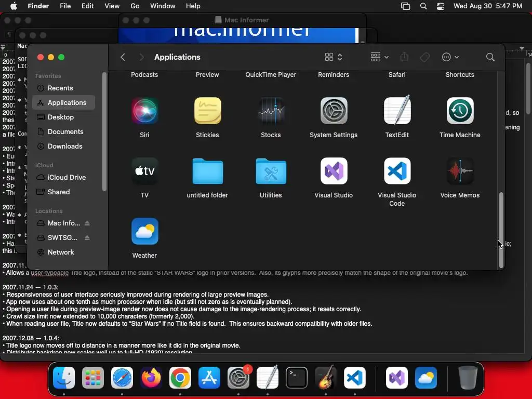Click the Stage Manager menu bar icon
The height and width of the screenshot is (399, 532).
[405, 6]
